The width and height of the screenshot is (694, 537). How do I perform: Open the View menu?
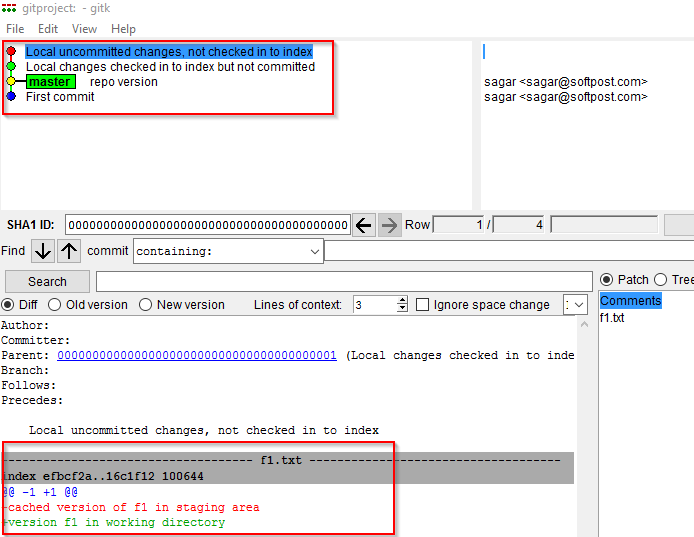coord(84,29)
